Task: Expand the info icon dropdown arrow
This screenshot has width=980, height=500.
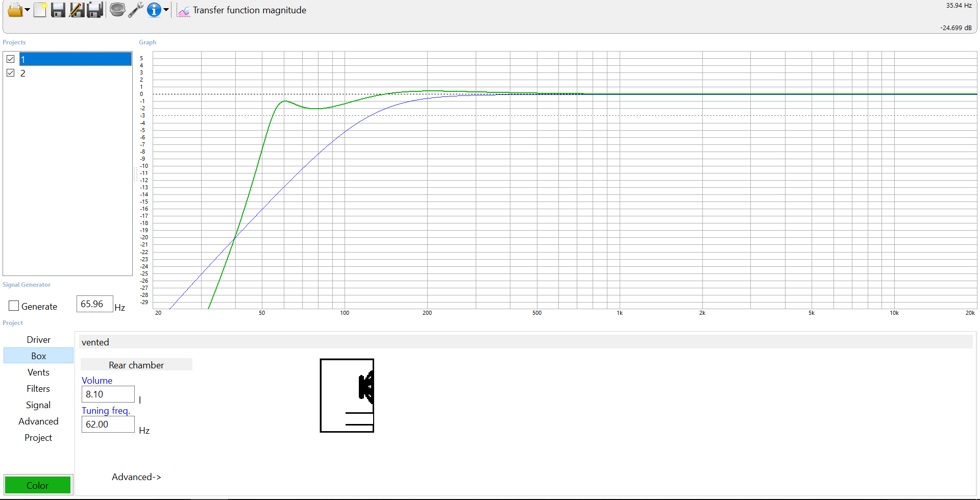Action: (x=166, y=10)
